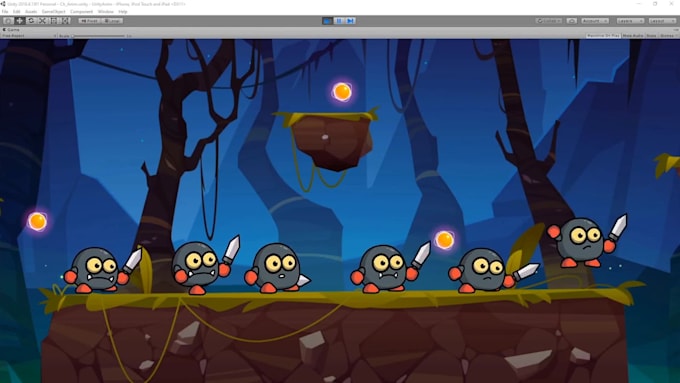Open the Collab dropdown
The image size is (680, 383).
pyautogui.click(x=549, y=21)
